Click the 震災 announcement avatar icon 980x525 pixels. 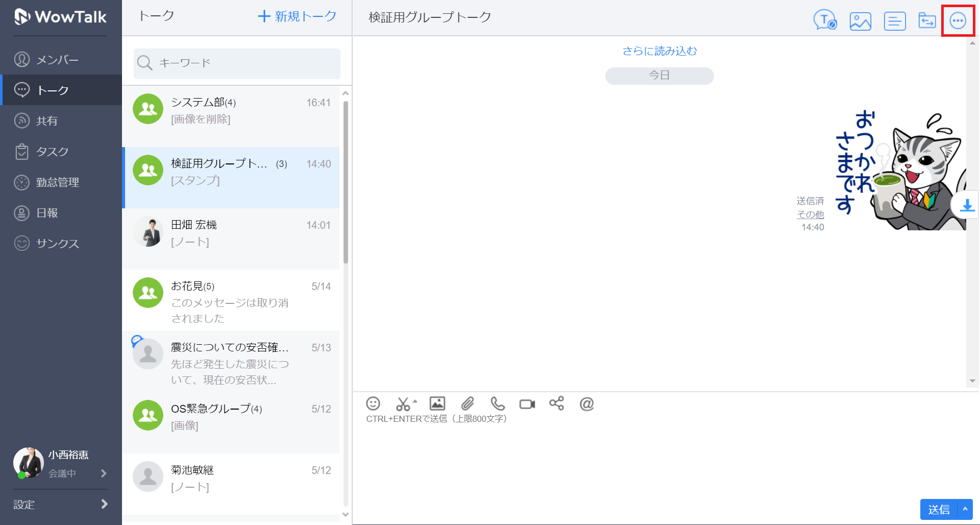[x=148, y=354]
